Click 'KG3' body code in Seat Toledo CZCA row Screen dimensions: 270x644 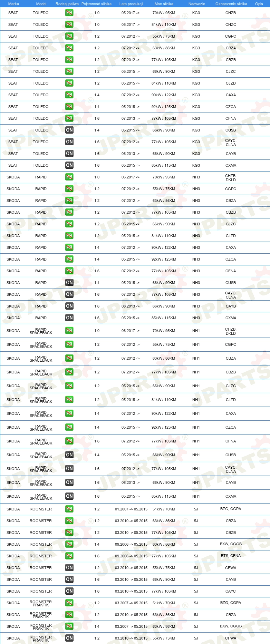(x=196, y=107)
